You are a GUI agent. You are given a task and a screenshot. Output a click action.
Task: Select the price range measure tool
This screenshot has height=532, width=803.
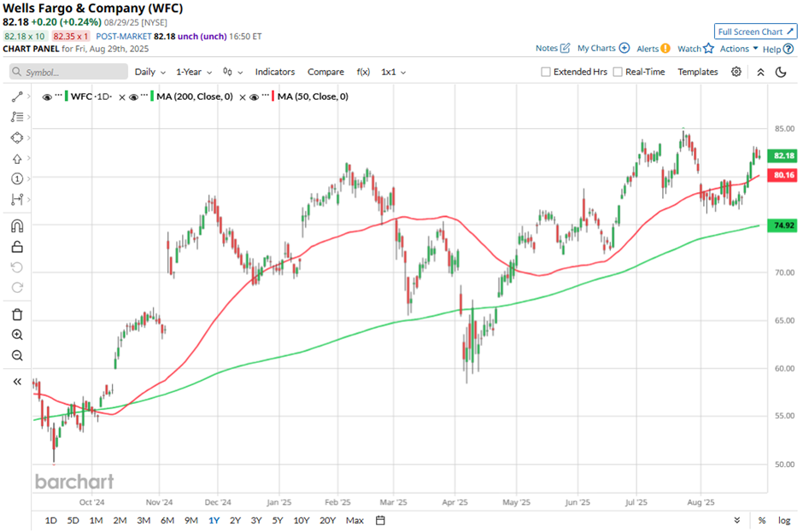click(x=17, y=199)
